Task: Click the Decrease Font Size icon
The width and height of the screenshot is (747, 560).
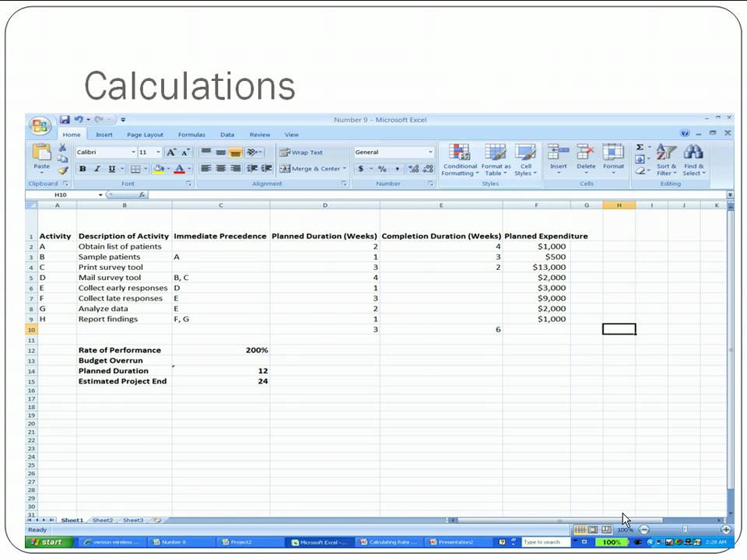Action: [185, 152]
